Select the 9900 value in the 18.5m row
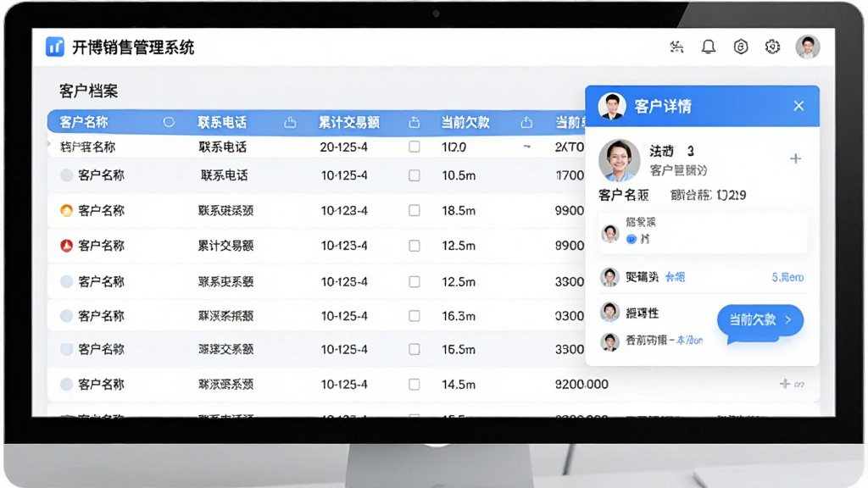The height and width of the screenshot is (488, 868). point(570,210)
